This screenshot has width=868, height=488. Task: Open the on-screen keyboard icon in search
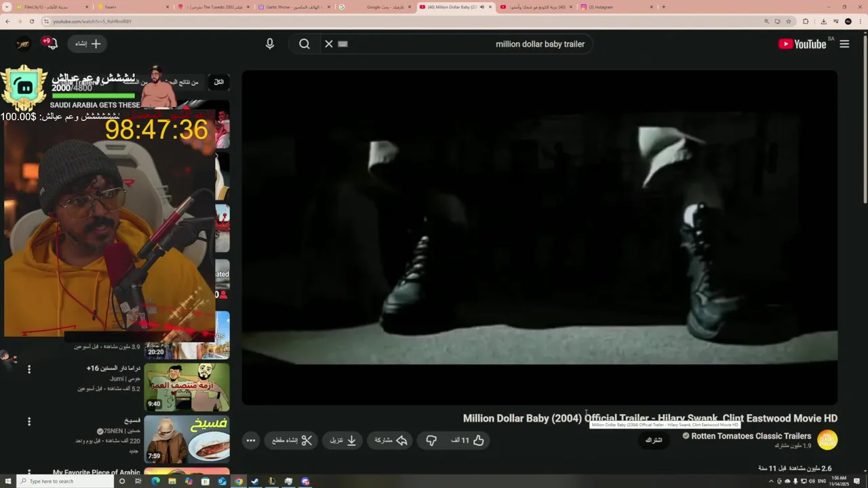343,44
